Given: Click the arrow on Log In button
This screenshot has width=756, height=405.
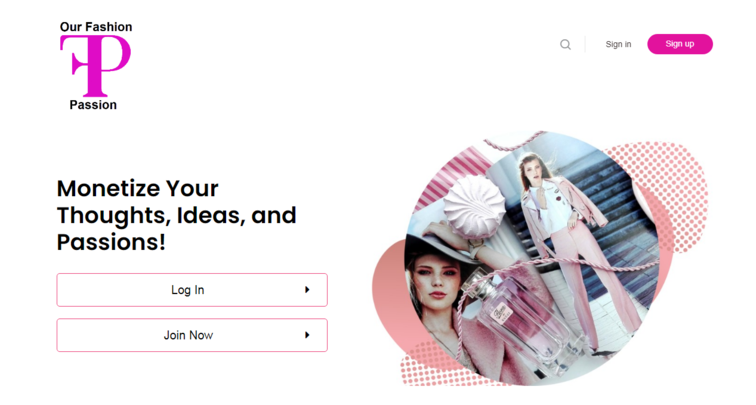Looking at the screenshot, I should point(307,290).
